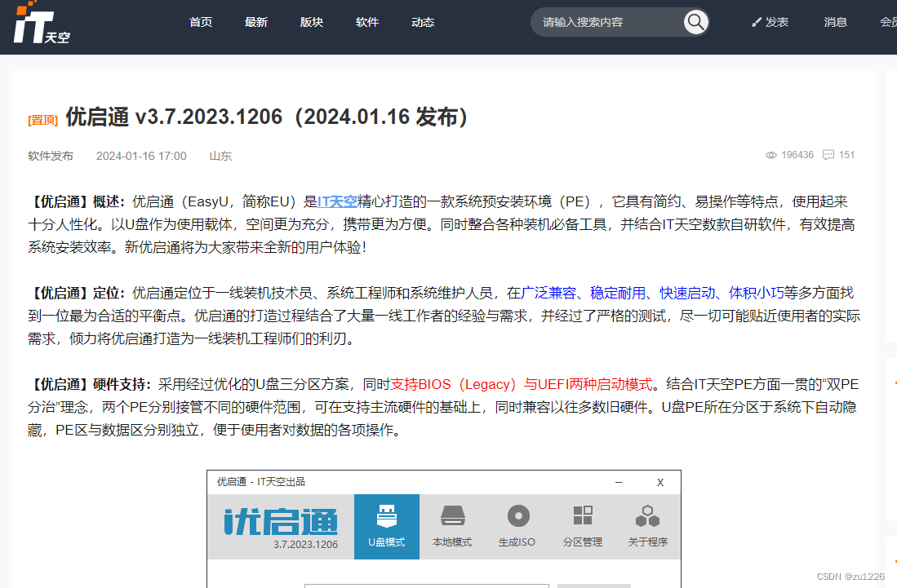Select 生成ISO disc icon tab
This screenshot has width=897, height=588.
517,526
